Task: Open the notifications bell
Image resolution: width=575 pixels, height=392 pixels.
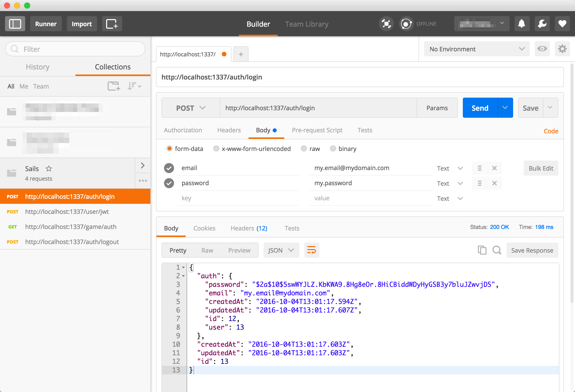Action: (522, 24)
